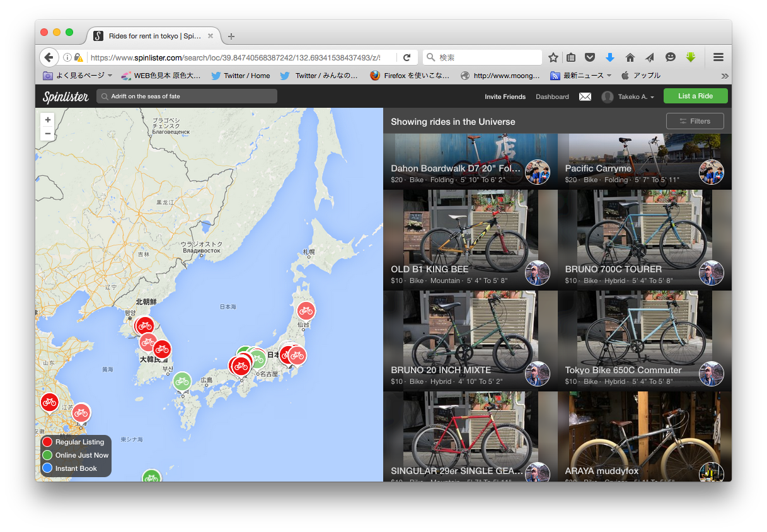Select the Rides for rent in tokyo tab
767x532 pixels.
(x=154, y=36)
